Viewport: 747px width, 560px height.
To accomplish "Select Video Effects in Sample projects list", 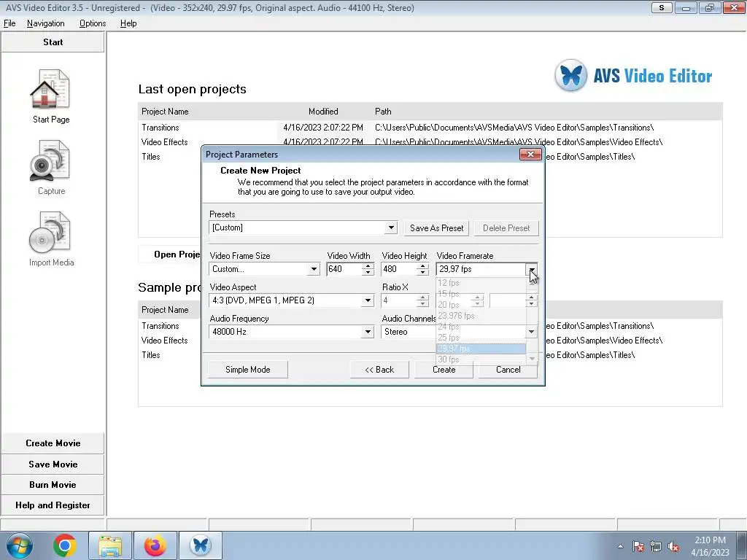I will (164, 341).
